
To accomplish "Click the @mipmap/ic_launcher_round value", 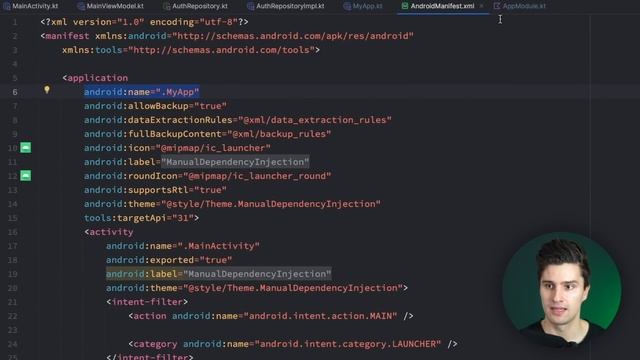I will [x=257, y=176].
